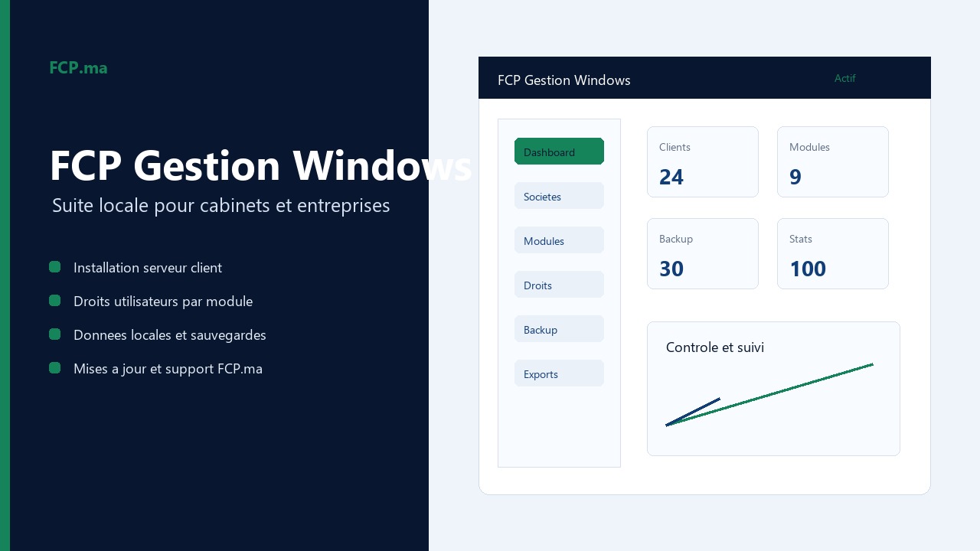Viewport: 980px width, 551px height.
Task: Click the Modules card showing 9
Action: 833,162
